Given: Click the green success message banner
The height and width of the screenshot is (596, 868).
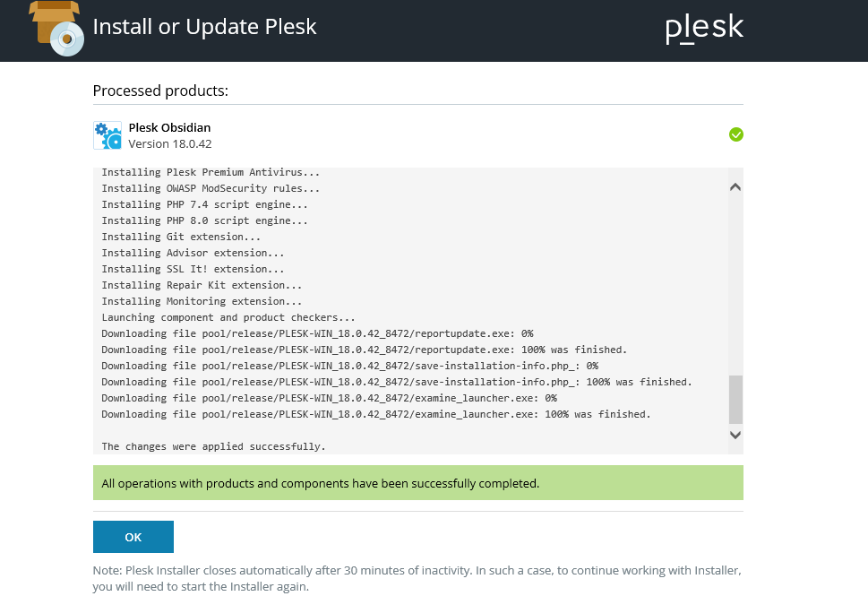Looking at the screenshot, I should click(x=418, y=483).
